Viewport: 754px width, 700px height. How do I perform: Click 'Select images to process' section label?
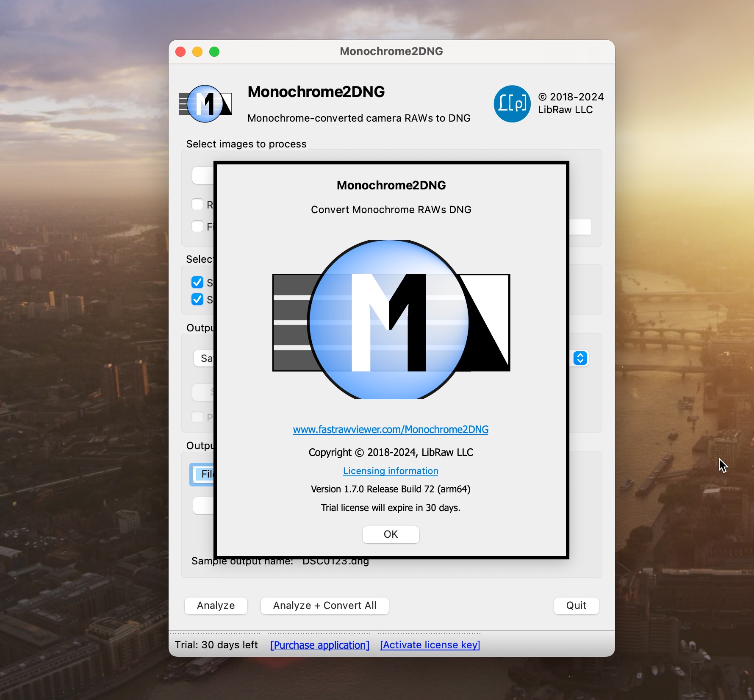click(246, 144)
